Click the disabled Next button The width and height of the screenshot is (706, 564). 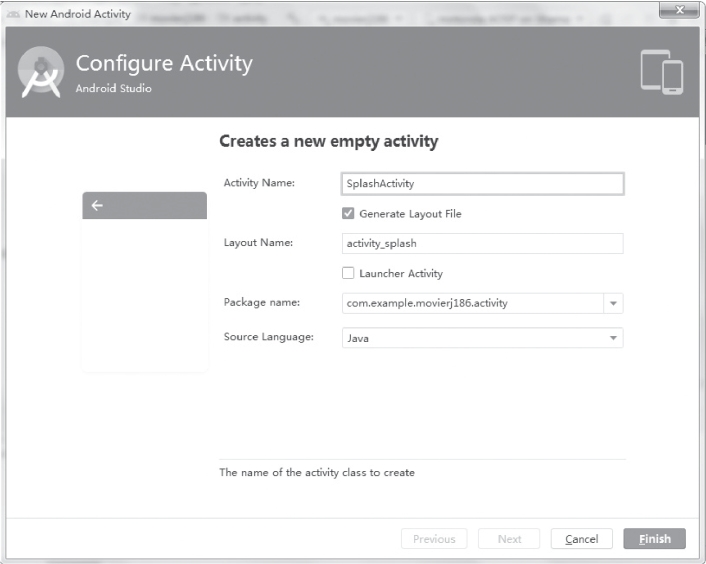[x=509, y=539]
